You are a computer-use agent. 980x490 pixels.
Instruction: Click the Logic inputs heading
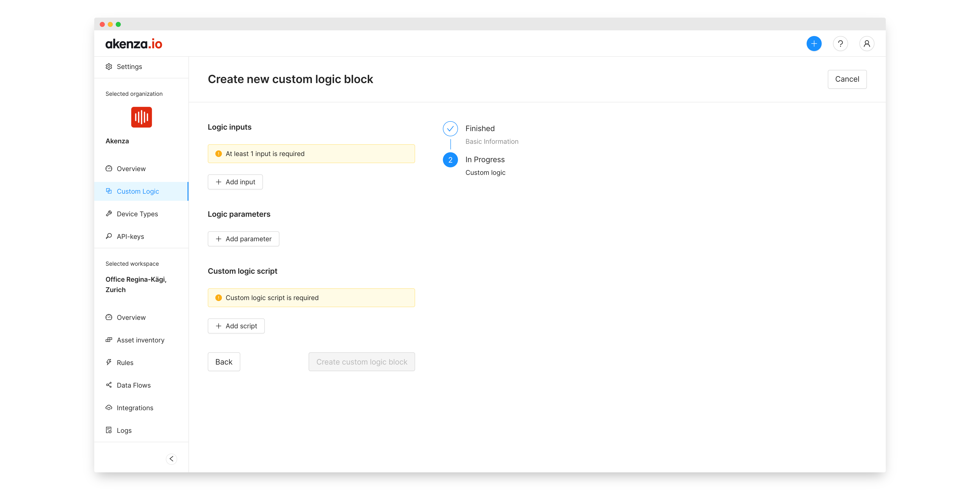[229, 127]
